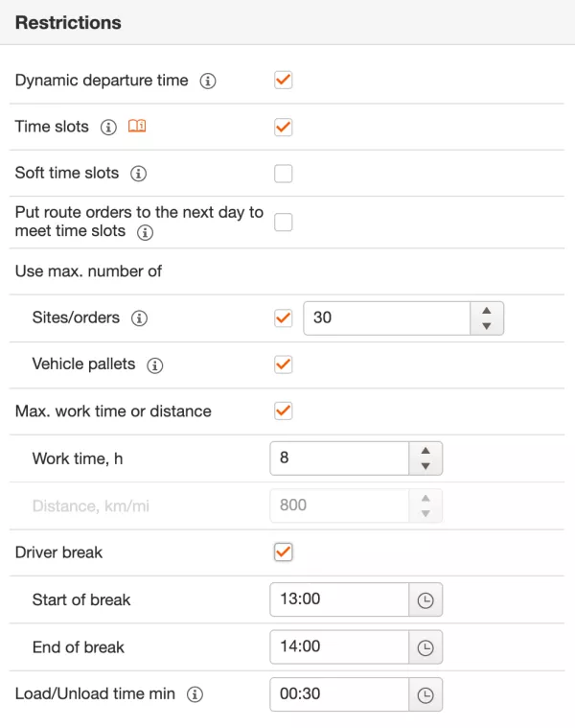This screenshot has height=728, width=575.
Task: Increase Sites/orders value with up arrow
Action: 487,311
